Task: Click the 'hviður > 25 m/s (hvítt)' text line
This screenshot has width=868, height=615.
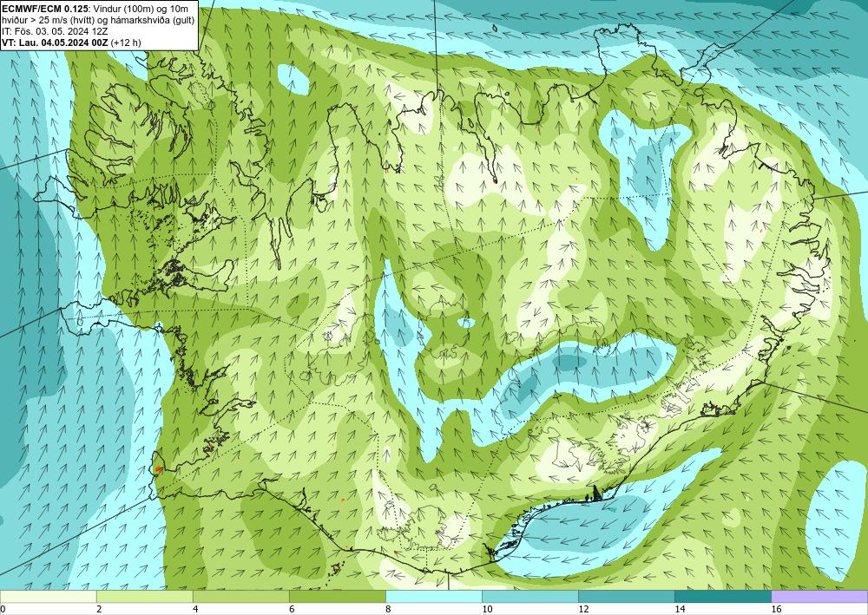Action: point(49,20)
